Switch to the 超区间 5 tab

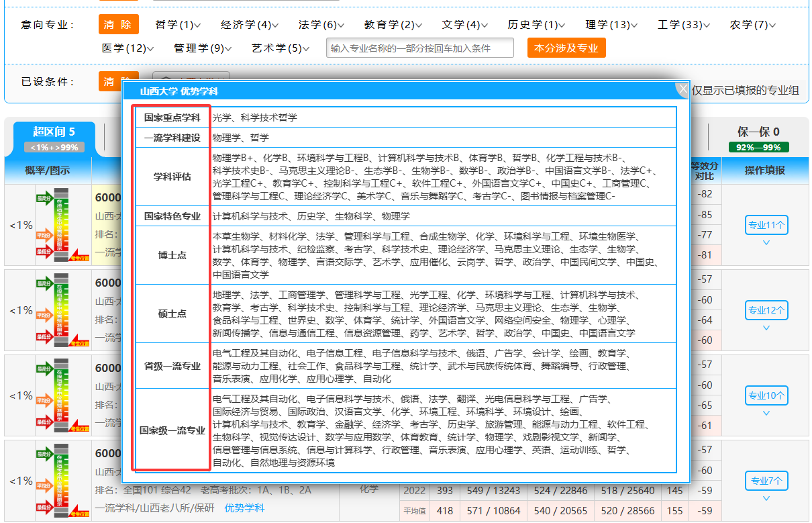(54, 138)
